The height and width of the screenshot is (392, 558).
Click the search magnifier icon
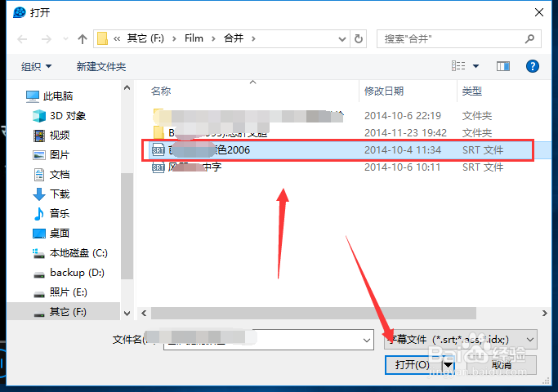529,38
